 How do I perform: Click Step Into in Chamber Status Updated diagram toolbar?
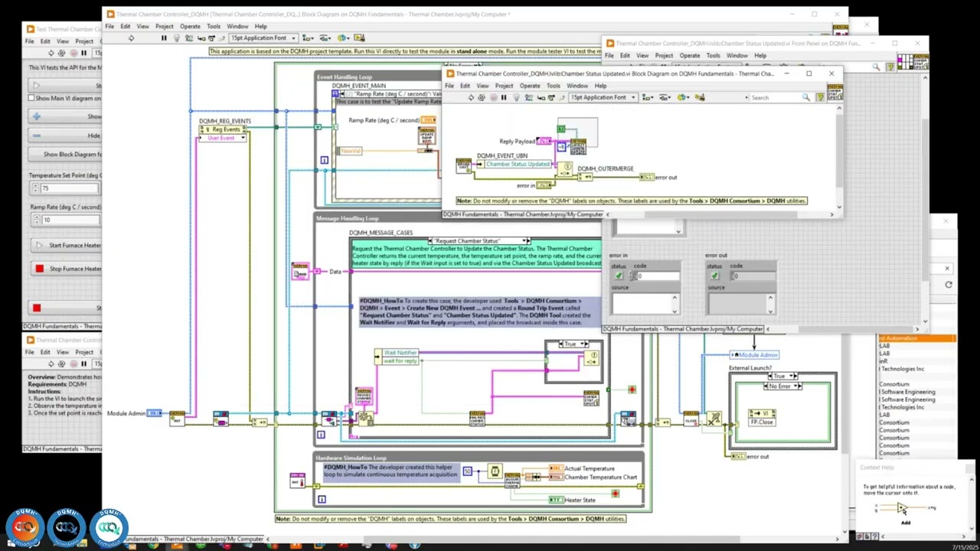click(x=541, y=97)
